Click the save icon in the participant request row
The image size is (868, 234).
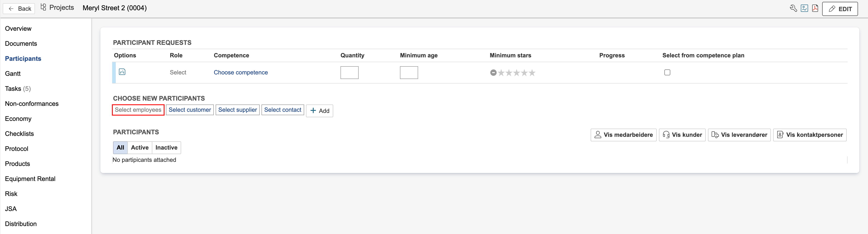pyautogui.click(x=122, y=72)
